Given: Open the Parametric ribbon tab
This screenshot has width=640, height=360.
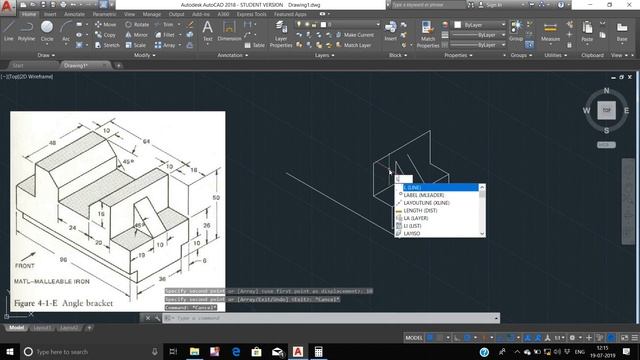Looking at the screenshot, I should click(104, 14).
